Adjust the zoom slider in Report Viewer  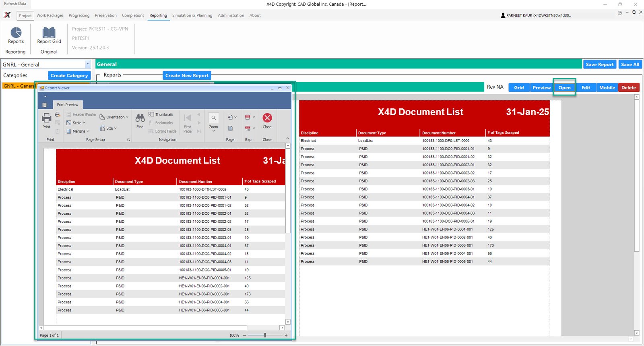265,335
